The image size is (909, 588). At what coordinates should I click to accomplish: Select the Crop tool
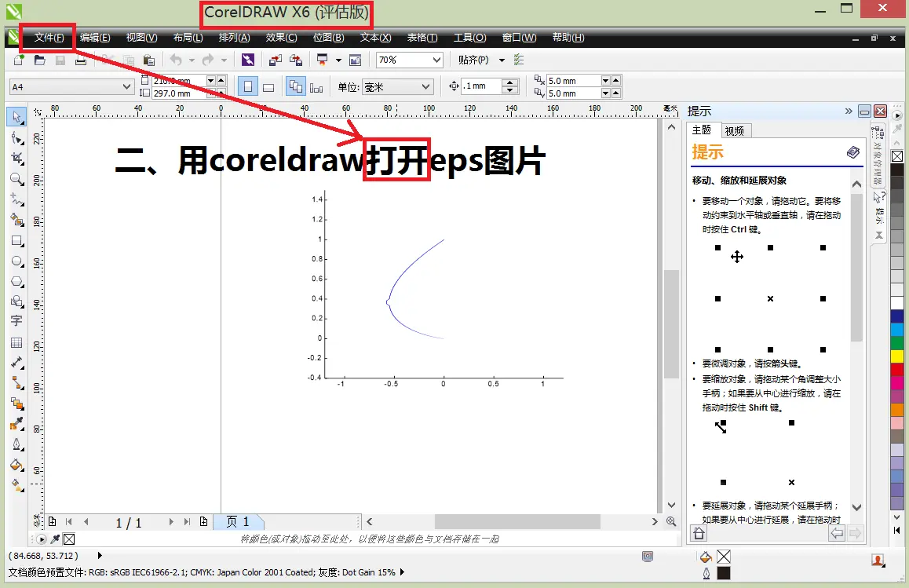tap(16, 159)
